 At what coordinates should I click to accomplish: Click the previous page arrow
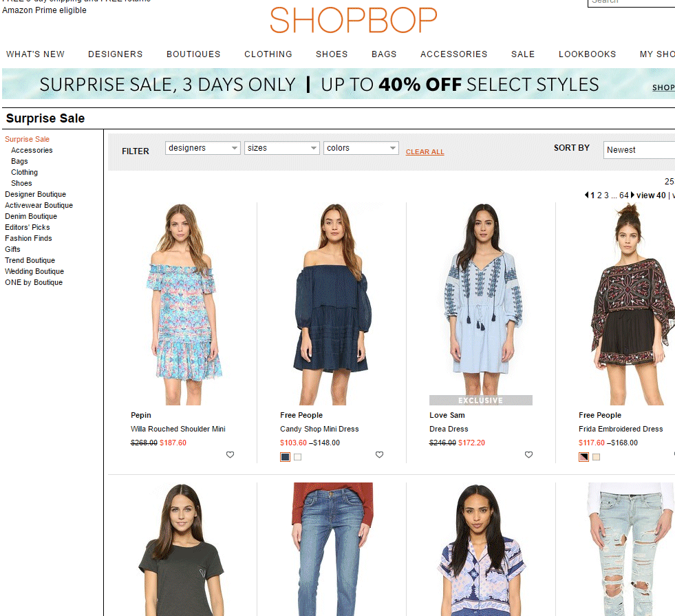tap(586, 195)
